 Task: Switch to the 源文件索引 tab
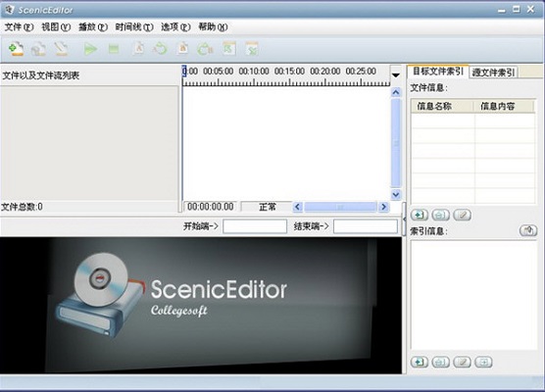493,72
